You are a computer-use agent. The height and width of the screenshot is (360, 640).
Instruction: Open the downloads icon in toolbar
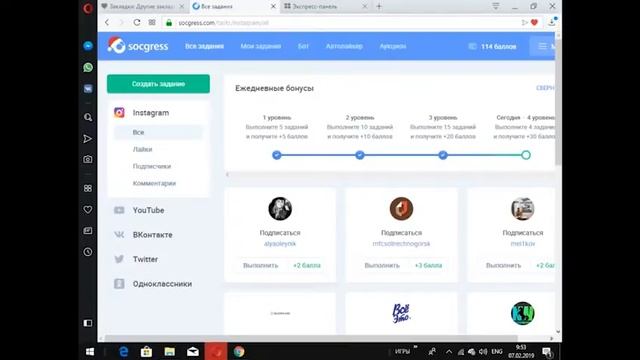tap(551, 22)
